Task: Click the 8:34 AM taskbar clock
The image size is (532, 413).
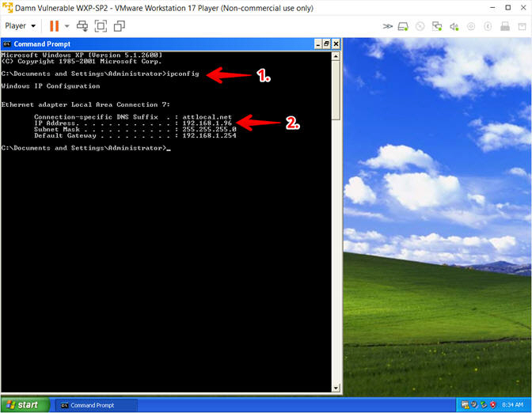Action: (512, 405)
